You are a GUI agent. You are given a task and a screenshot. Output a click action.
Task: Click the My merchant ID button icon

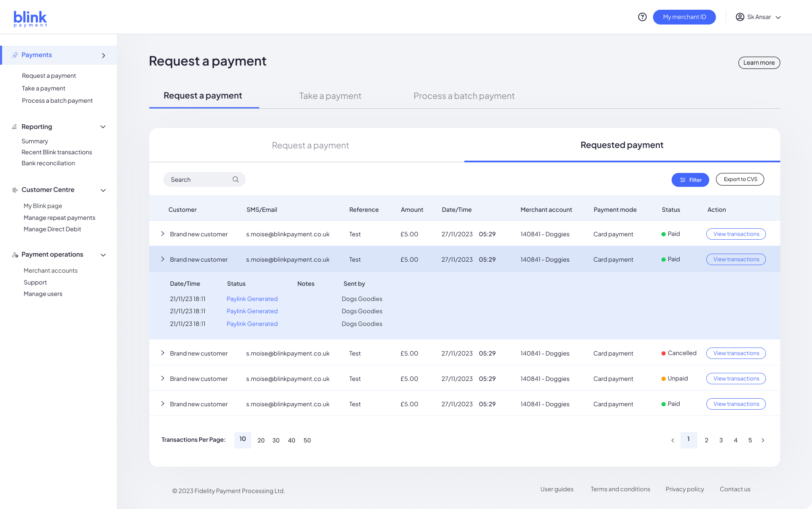click(x=684, y=16)
